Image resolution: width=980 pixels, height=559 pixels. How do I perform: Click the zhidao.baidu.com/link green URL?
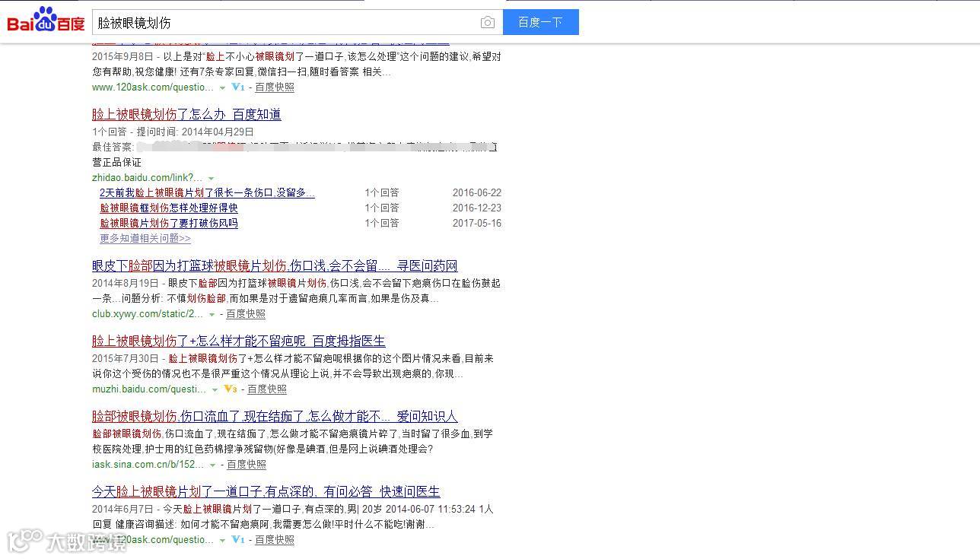coord(148,177)
